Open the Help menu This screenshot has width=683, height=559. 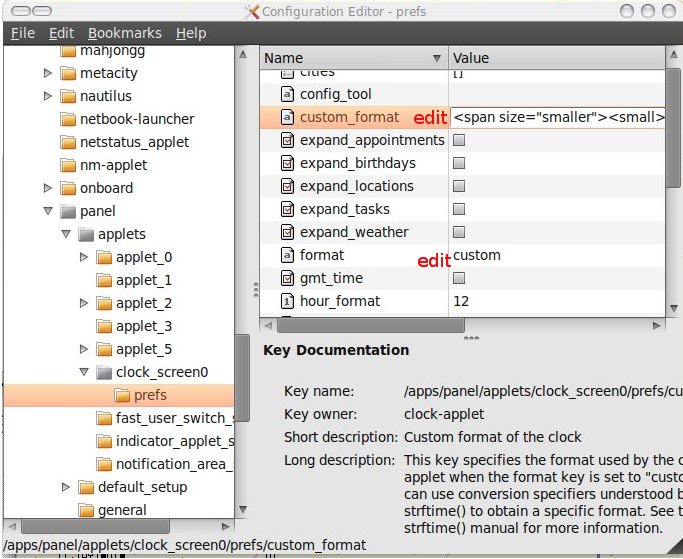coord(191,33)
